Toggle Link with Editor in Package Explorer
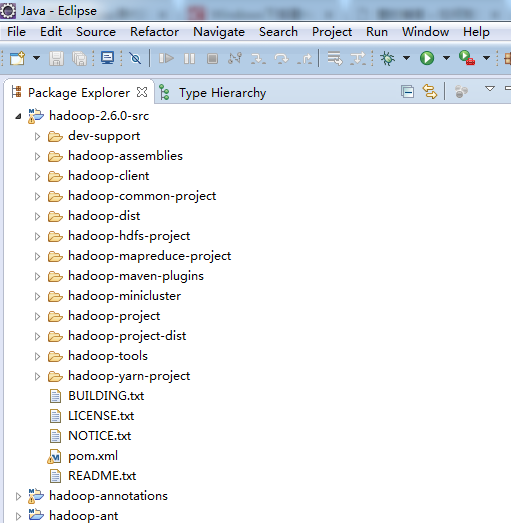The width and height of the screenshot is (511, 523). 430,91
